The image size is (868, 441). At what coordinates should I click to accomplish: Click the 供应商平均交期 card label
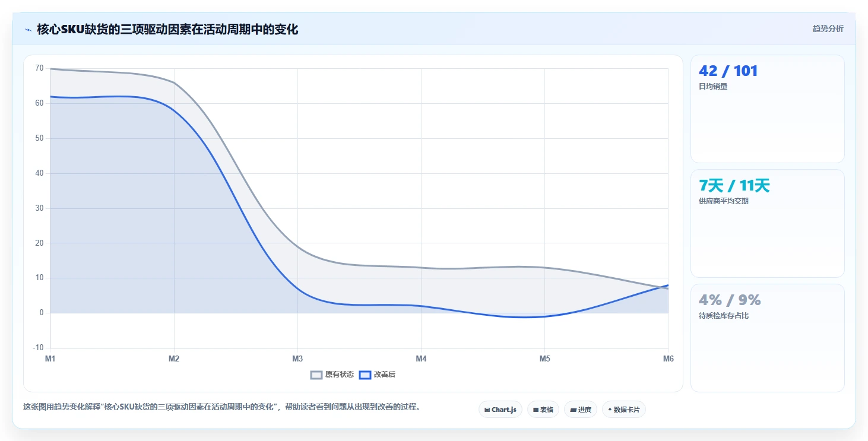(x=724, y=201)
